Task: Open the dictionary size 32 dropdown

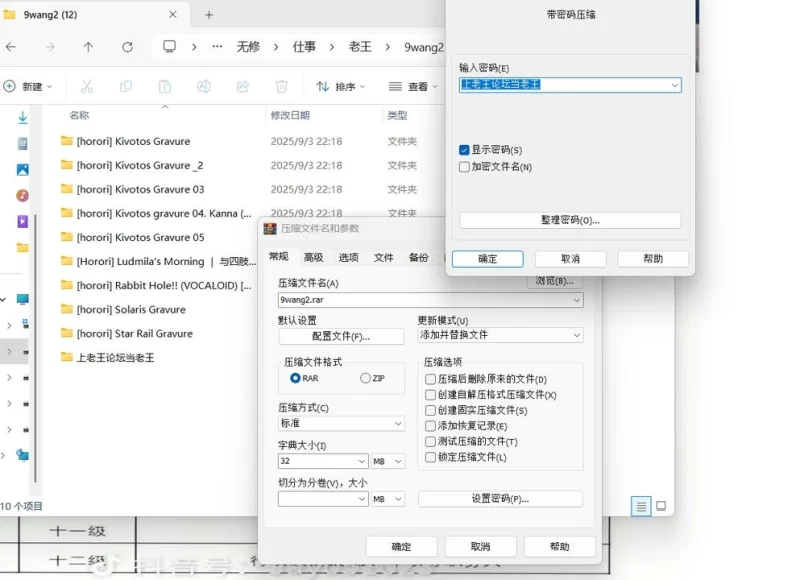Action: pos(361,461)
